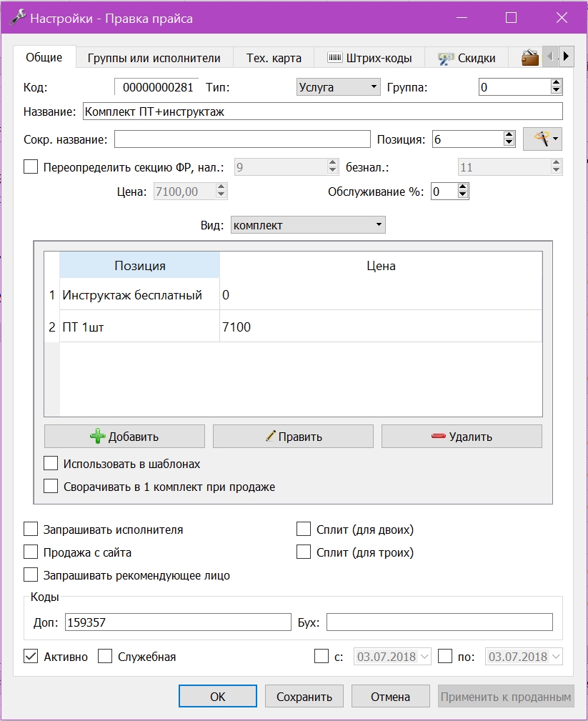Open the 'с:' date picker dropdown
588x721 pixels.
pyautogui.click(x=424, y=656)
